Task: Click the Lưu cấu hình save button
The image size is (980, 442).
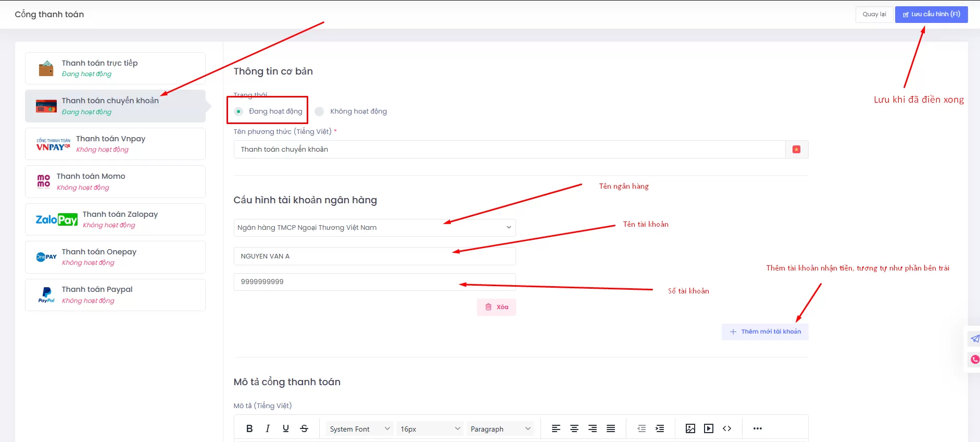Action: point(931,15)
